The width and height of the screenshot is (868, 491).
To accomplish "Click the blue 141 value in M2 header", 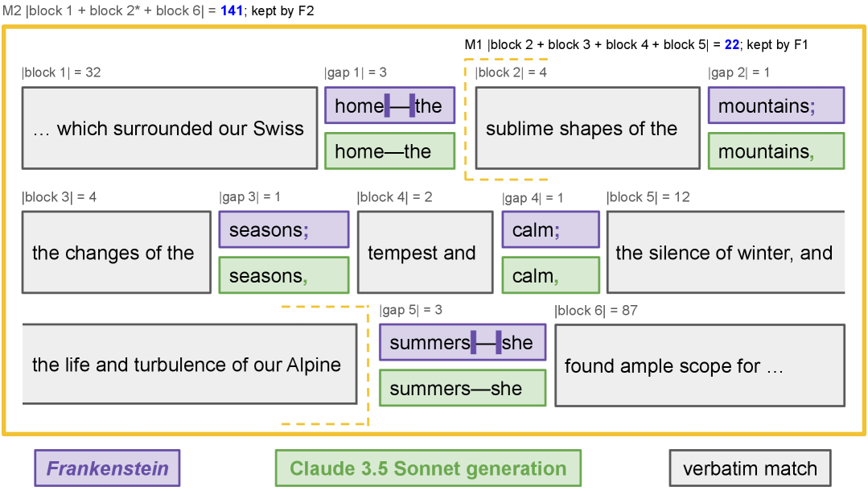I will pos(232,11).
